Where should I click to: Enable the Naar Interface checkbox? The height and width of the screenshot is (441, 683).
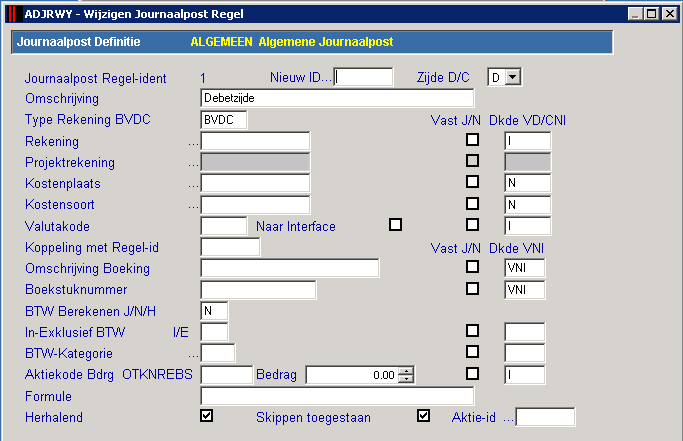pyautogui.click(x=395, y=224)
